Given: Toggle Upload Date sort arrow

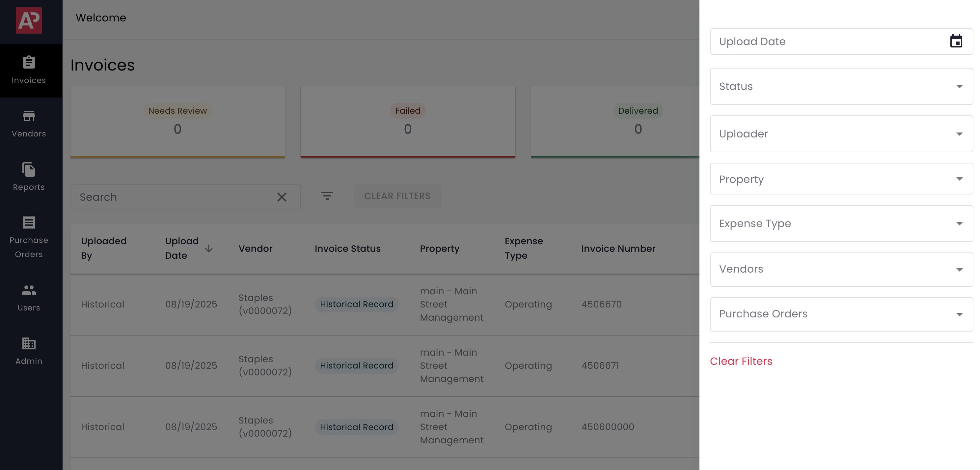Looking at the screenshot, I should (x=208, y=248).
